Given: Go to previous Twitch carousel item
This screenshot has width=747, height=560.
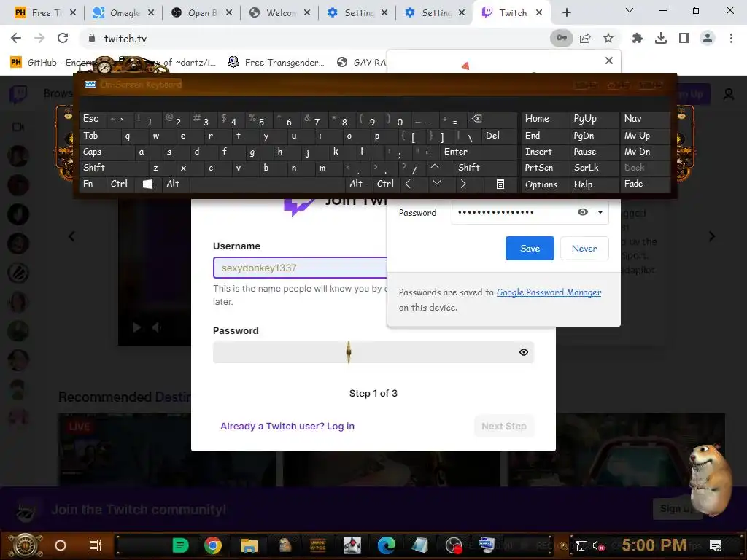Looking at the screenshot, I should 71,236.
